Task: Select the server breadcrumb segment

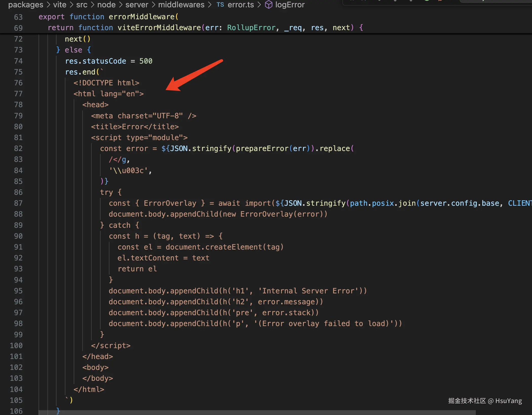Action: 137,5
